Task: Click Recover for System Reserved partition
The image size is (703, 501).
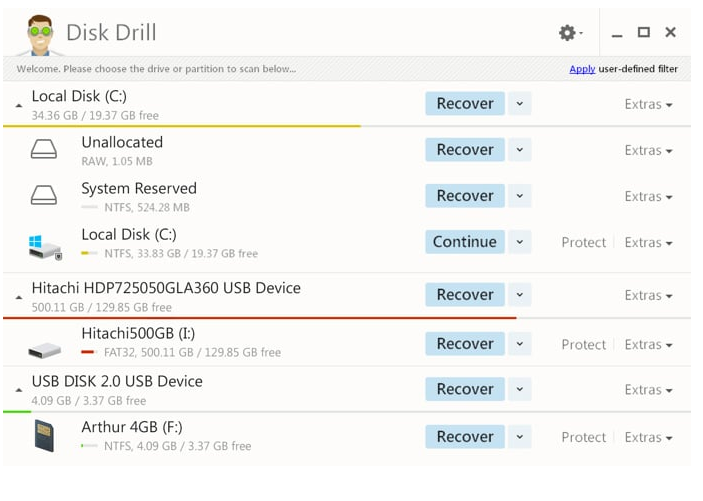Action: (x=465, y=196)
